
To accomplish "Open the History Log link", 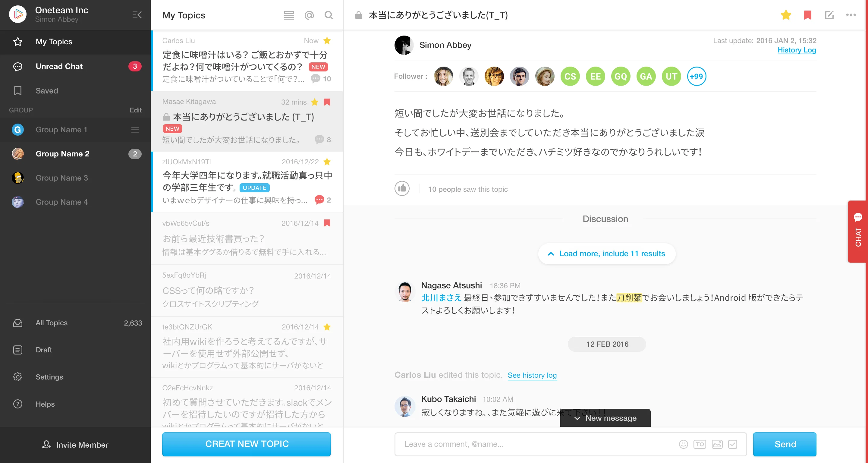I will click(x=797, y=50).
